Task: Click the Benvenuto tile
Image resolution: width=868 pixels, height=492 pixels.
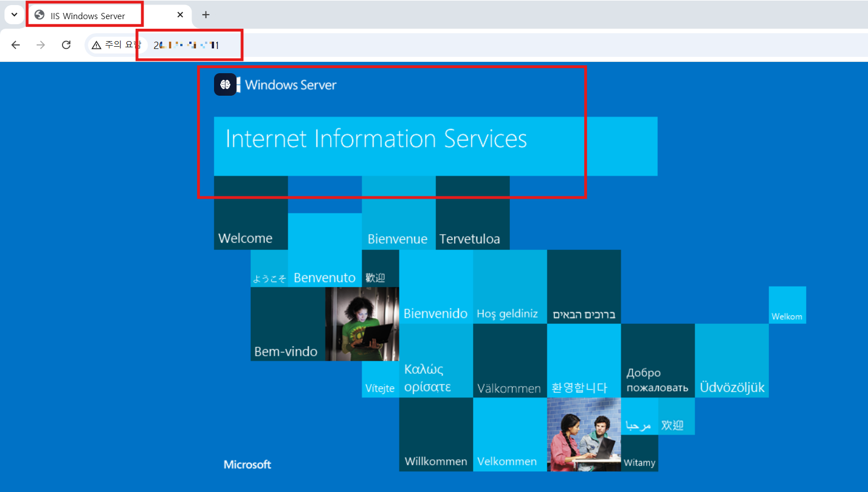Action: tap(324, 250)
